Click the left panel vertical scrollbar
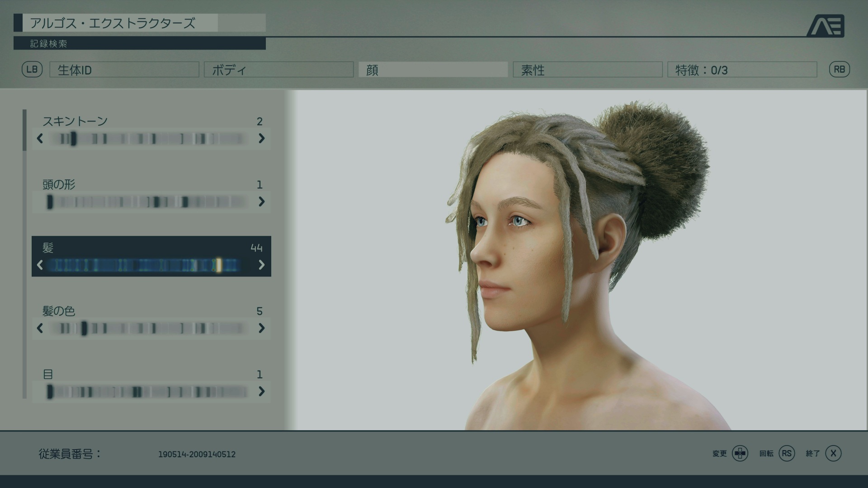The width and height of the screenshot is (868, 488). point(24,130)
